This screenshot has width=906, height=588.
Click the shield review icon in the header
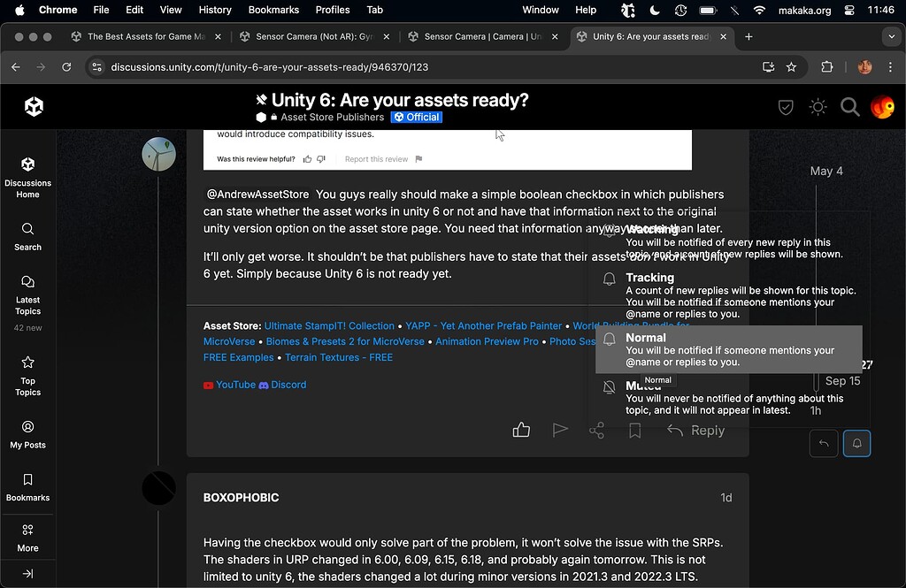[786, 107]
